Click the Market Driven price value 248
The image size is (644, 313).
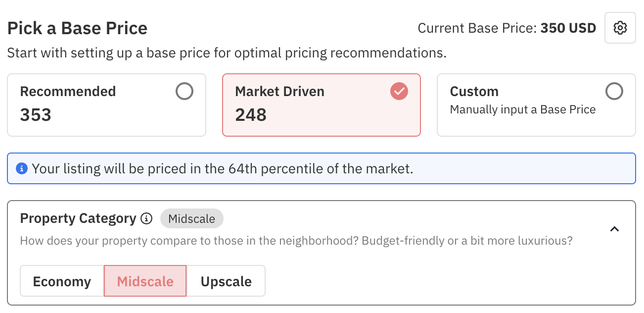(251, 115)
